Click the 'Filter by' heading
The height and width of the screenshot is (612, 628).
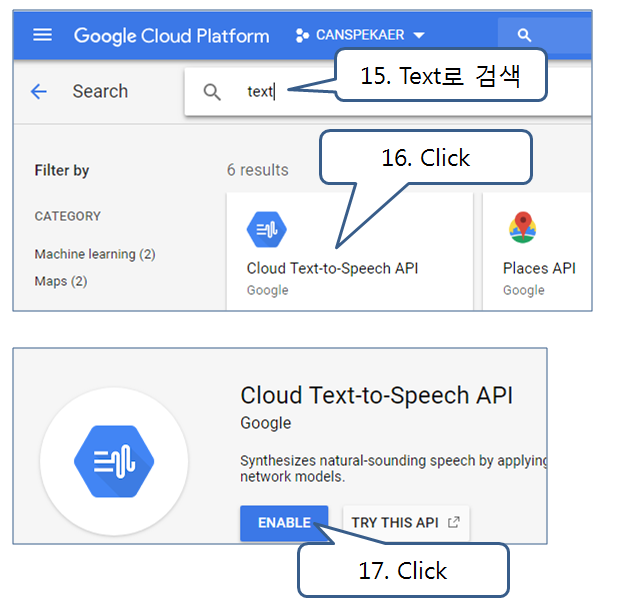(x=62, y=171)
